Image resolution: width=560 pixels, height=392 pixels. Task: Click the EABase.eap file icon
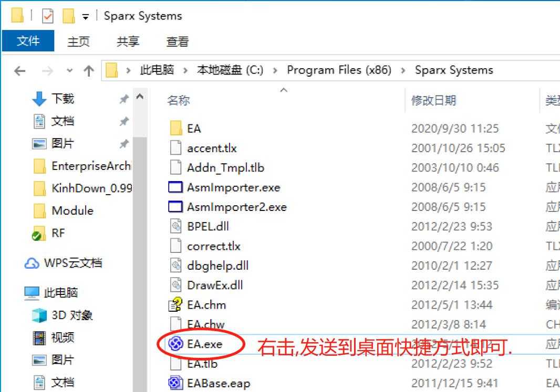(x=175, y=383)
